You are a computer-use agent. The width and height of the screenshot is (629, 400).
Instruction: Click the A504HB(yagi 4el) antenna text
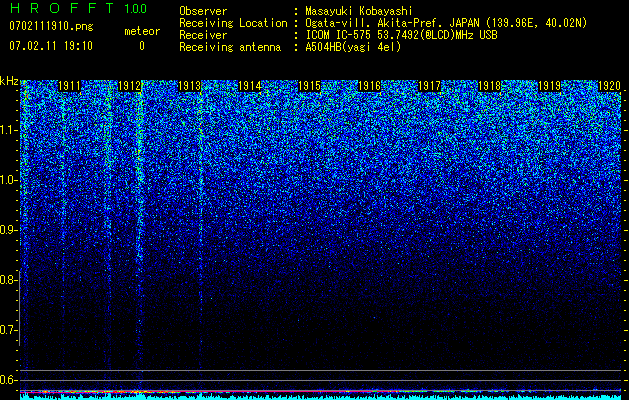pyautogui.click(x=353, y=47)
